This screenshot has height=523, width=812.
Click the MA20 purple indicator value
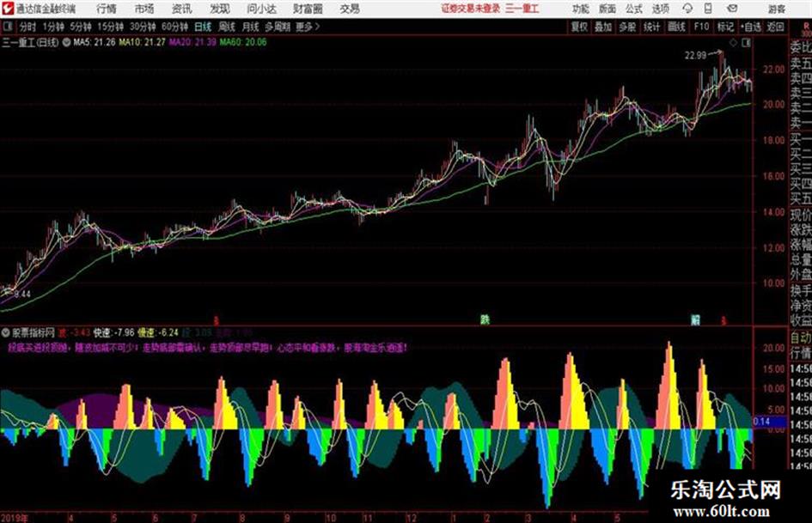point(192,42)
